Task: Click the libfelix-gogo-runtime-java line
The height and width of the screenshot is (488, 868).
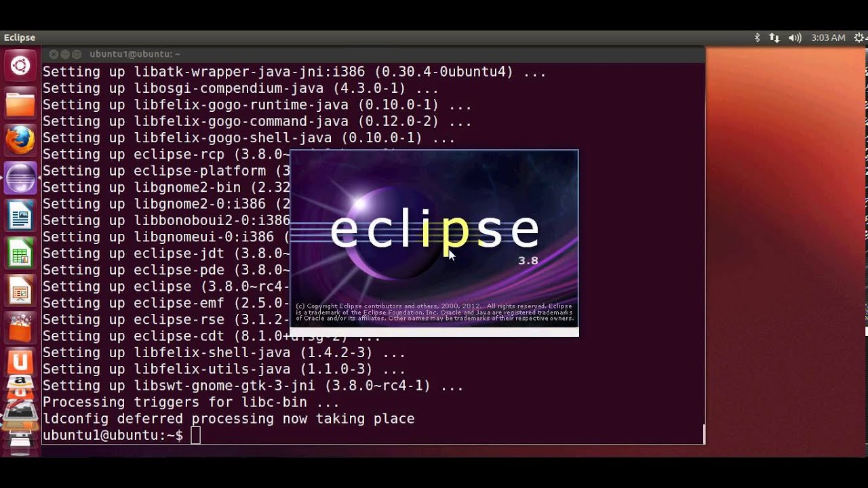Action: pyautogui.click(x=257, y=105)
